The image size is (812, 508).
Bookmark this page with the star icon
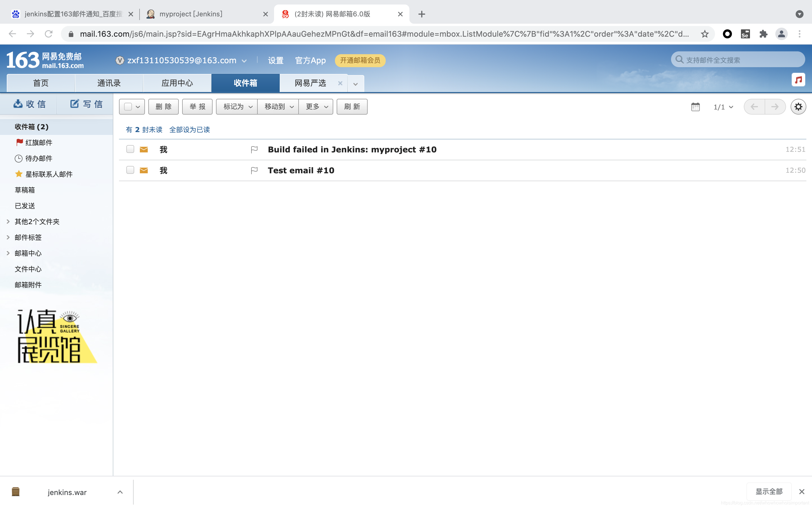[x=705, y=34]
